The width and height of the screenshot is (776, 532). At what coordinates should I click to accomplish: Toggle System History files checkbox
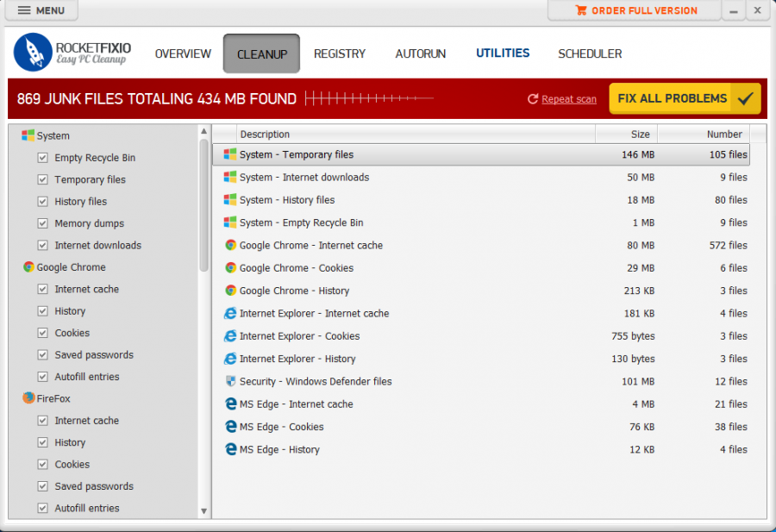click(42, 202)
